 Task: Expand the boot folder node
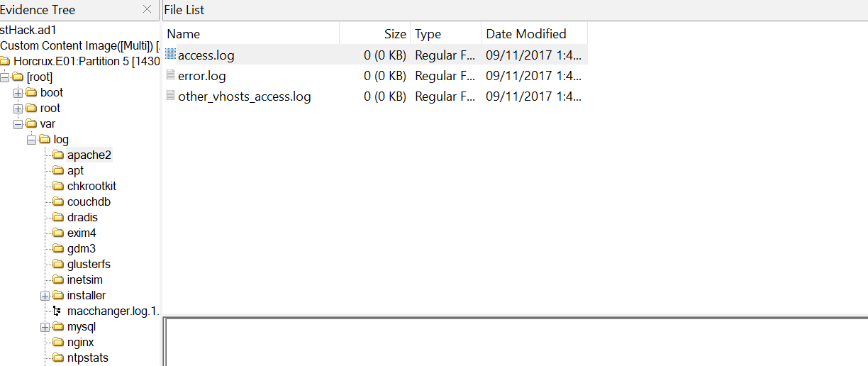coord(18,93)
